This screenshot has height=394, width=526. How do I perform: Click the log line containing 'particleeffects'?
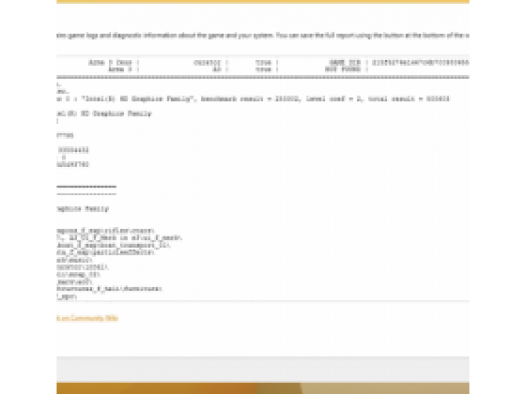(x=106, y=252)
